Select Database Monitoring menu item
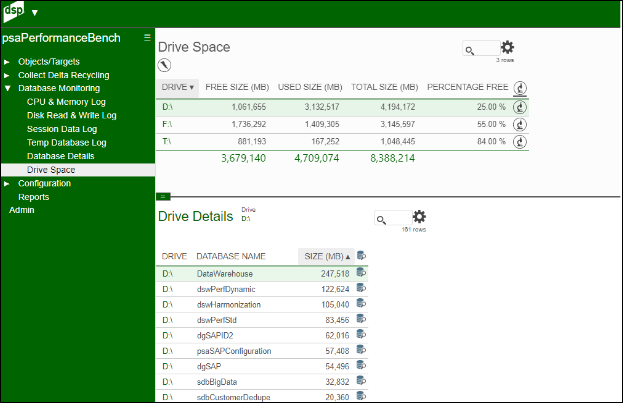 [x=59, y=88]
